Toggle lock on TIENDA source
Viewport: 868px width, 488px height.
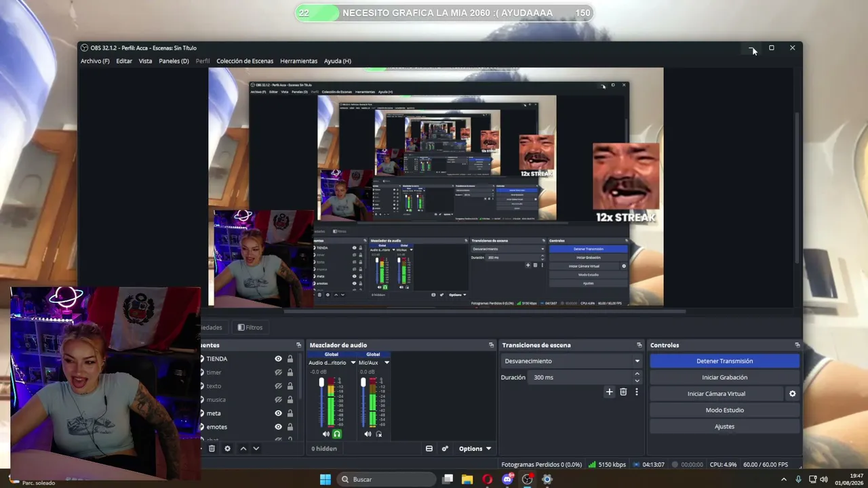[290, 359]
